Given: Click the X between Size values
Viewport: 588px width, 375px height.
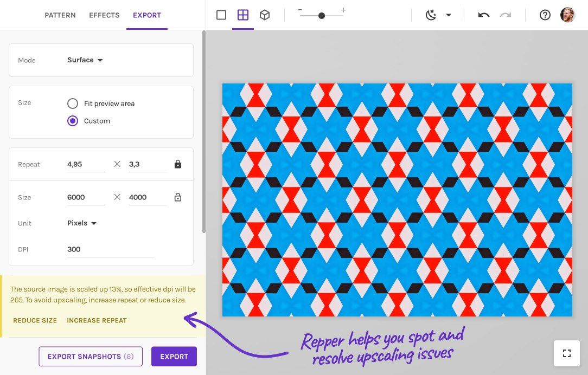Looking at the screenshot, I should [x=117, y=197].
